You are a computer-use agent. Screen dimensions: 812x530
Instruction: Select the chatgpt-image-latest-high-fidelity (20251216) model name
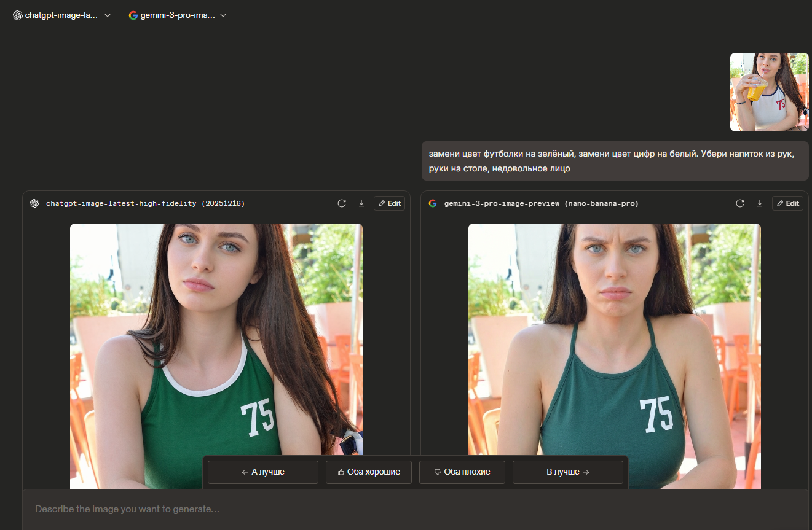point(146,203)
